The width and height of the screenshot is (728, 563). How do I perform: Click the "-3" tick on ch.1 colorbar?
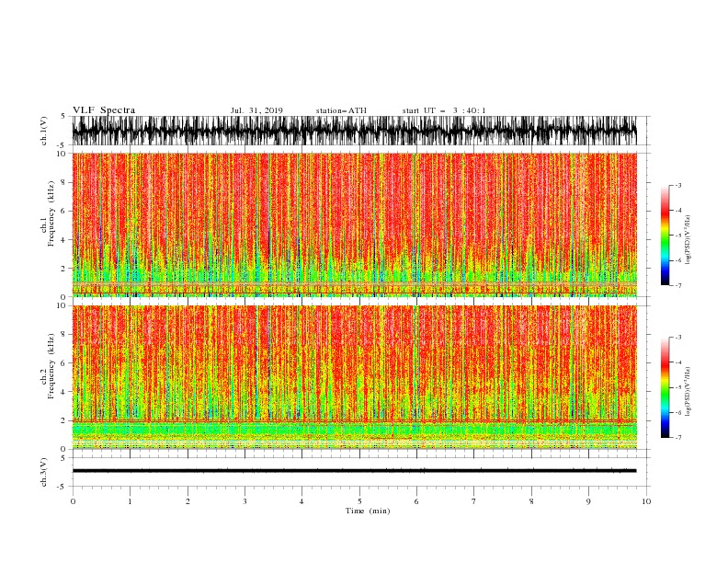tap(677, 185)
